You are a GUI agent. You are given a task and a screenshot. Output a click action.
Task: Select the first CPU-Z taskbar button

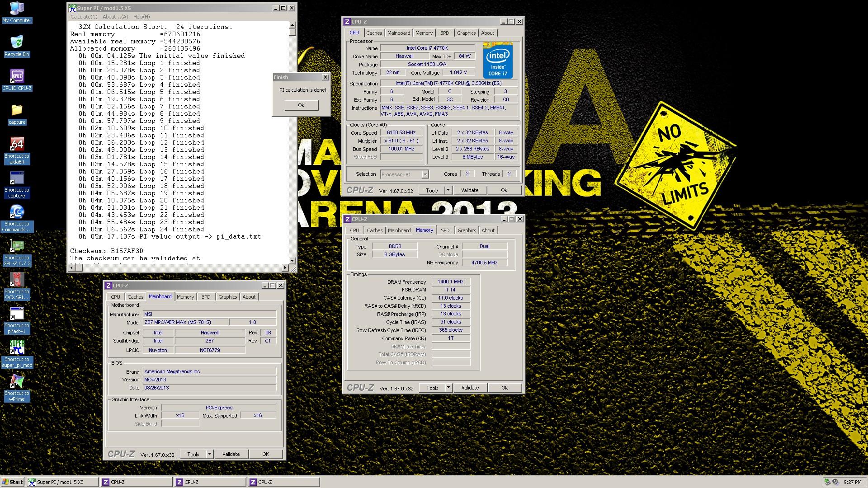tap(136, 482)
